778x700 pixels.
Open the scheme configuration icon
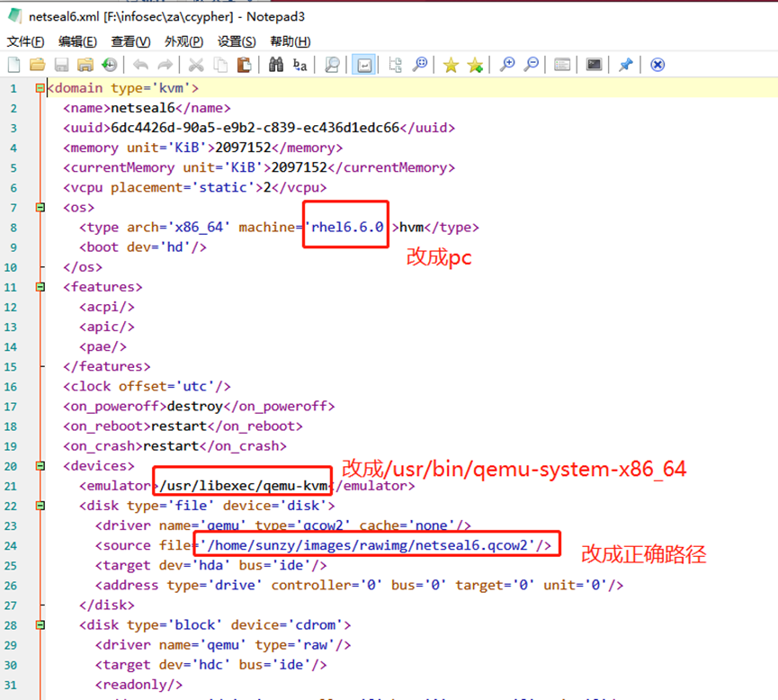pyautogui.click(x=562, y=65)
